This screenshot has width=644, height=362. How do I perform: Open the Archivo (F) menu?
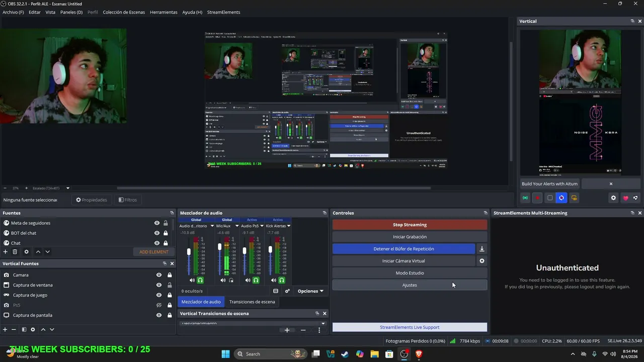13,12
